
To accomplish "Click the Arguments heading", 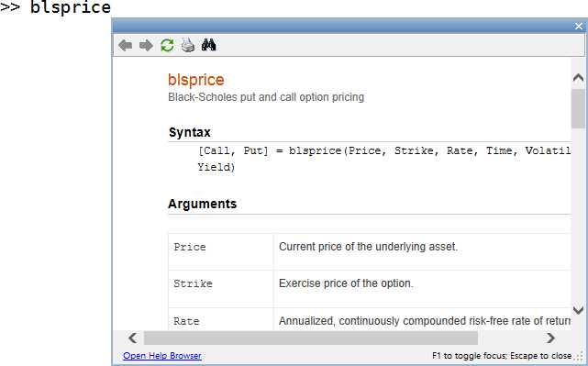I will [x=202, y=204].
